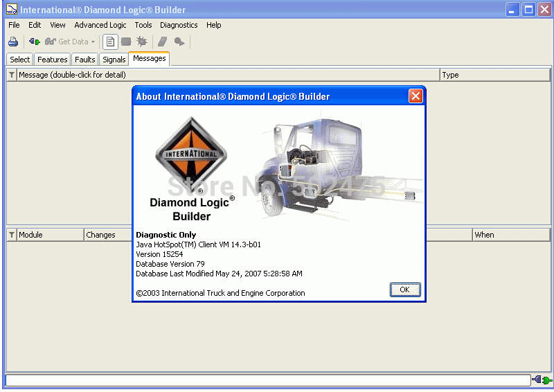Image resolution: width=554 pixels, height=392 pixels.
Task: Switch to the Features tab
Action: point(53,60)
